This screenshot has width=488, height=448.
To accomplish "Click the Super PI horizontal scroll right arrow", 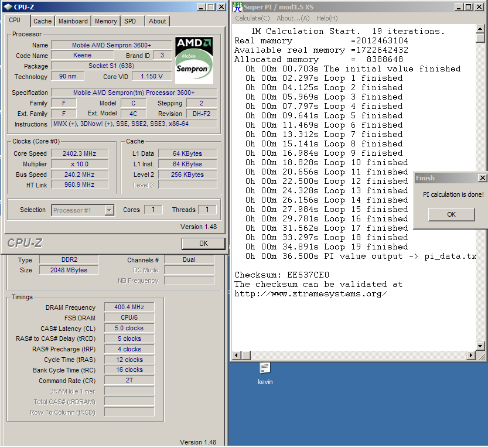I will [x=470, y=355].
